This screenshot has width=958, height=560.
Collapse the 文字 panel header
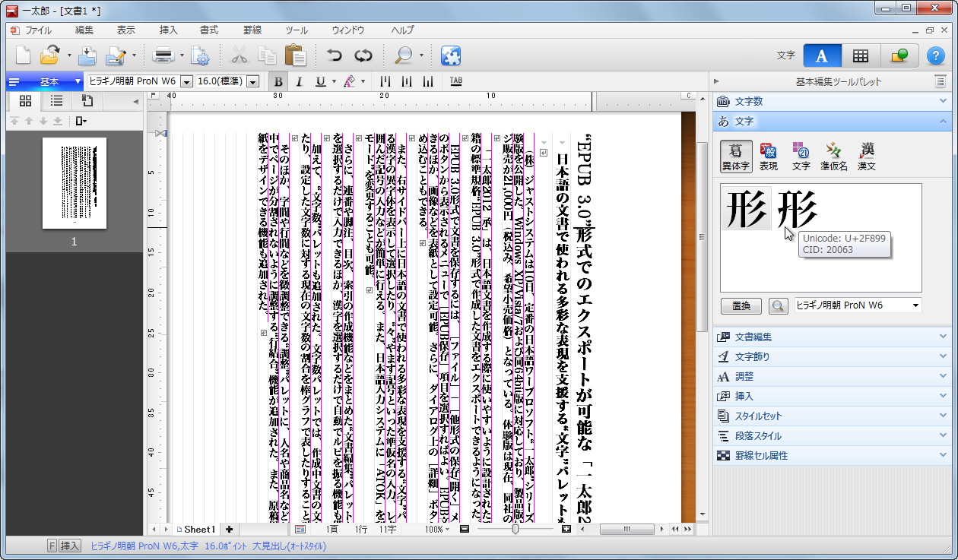tap(832, 121)
